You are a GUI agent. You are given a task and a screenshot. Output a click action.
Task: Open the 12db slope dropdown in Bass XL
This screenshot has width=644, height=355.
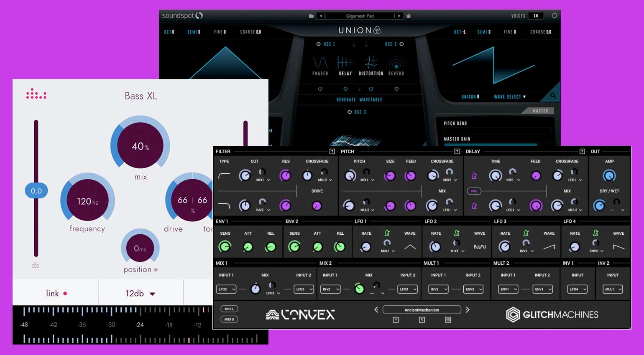[x=138, y=293]
